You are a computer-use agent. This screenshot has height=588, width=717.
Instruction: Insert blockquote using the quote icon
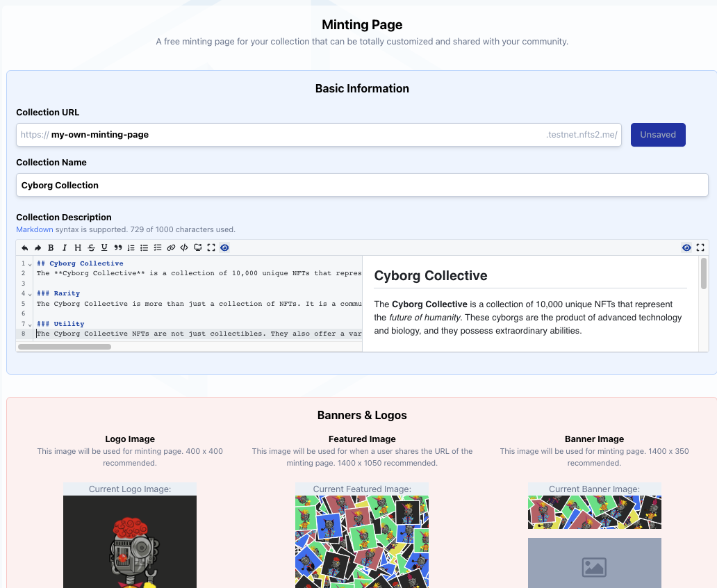(118, 247)
